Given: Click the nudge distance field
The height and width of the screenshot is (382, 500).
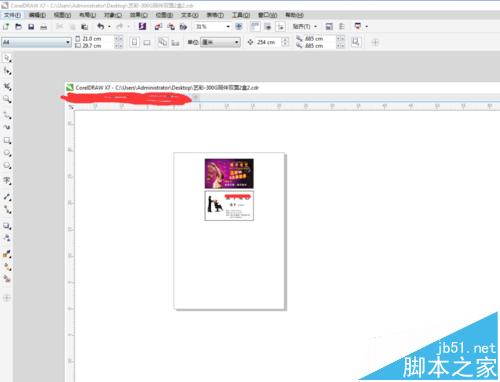Looking at the screenshot, I should click(269, 42).
